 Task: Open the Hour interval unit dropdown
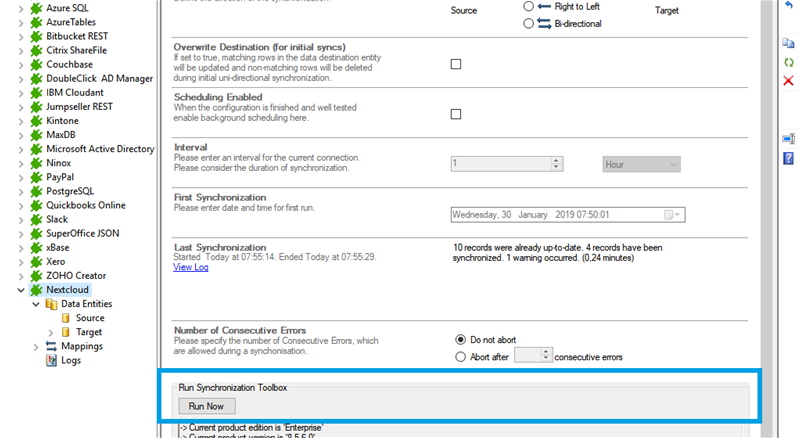641,164
